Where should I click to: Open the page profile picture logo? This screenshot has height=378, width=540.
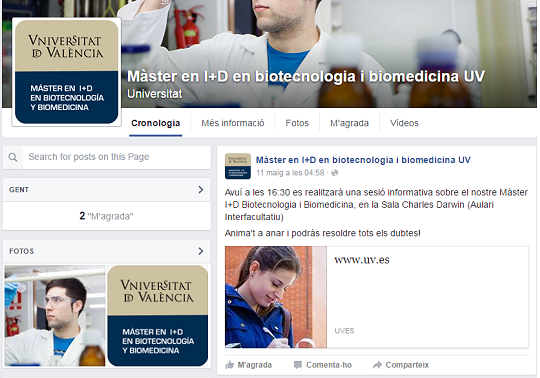click(x=66, y=72)
